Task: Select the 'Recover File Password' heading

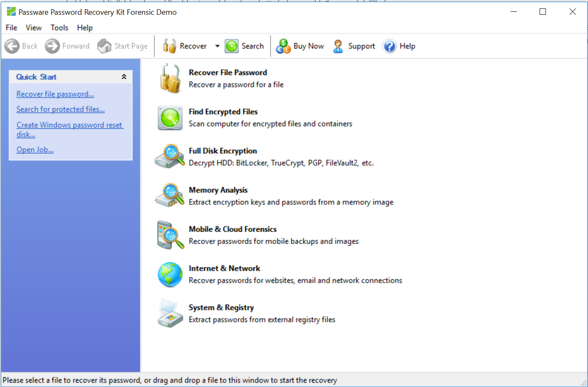Action: [228, 72]
